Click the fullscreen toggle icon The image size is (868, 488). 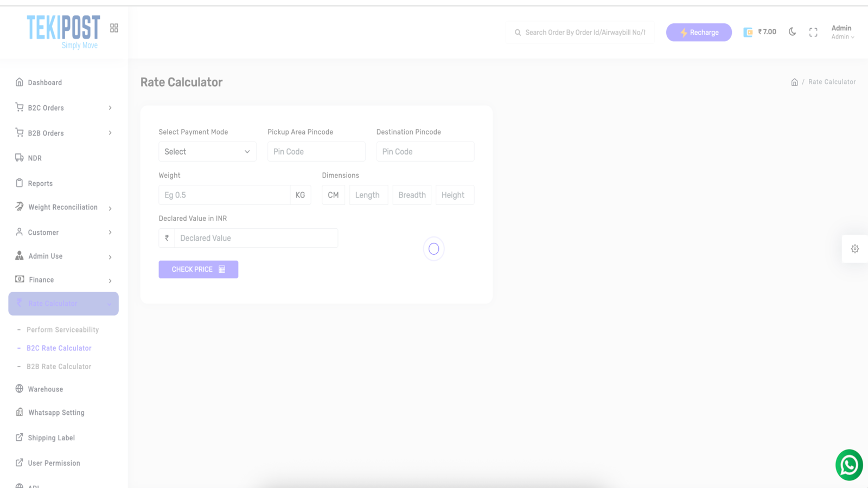point(813,32)
